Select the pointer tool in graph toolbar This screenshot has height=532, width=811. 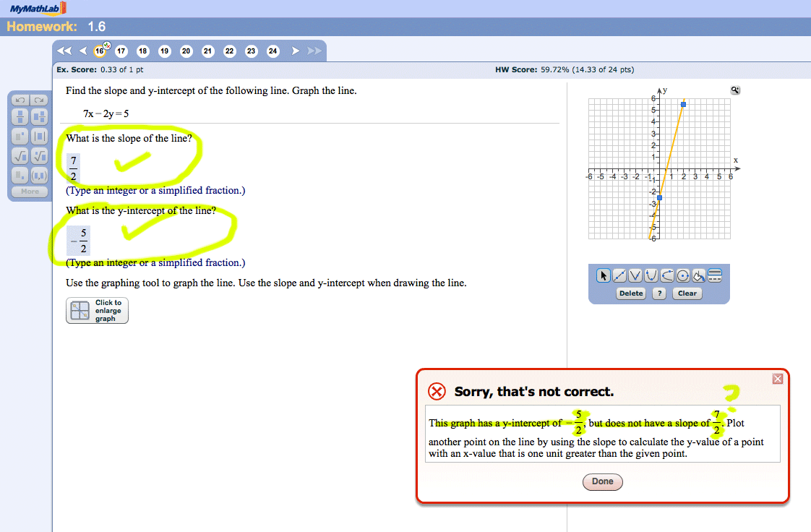coord(603,275)
